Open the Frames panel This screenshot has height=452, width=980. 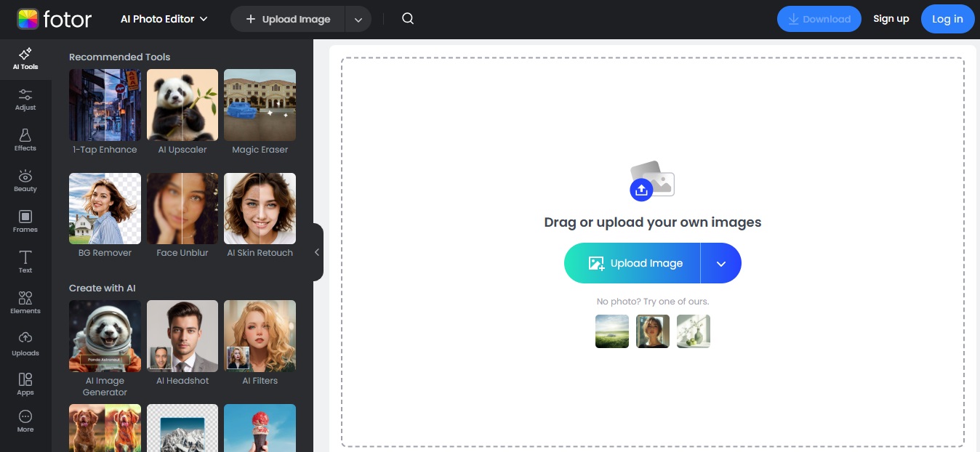tap(25, 222)
